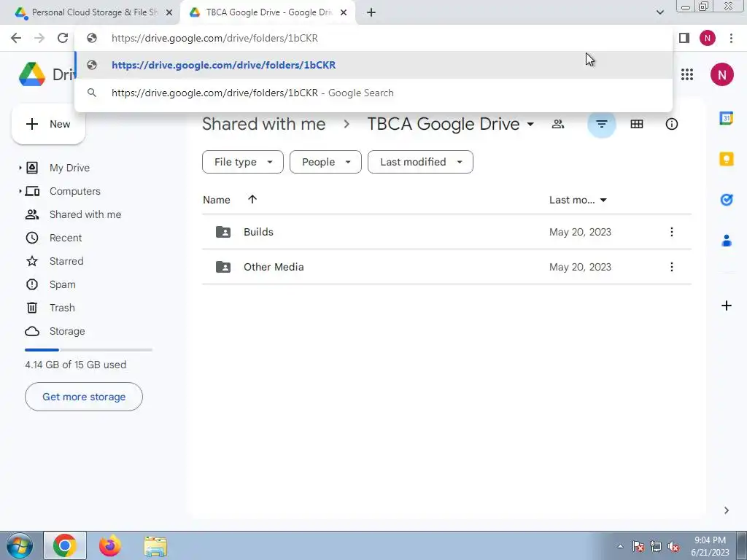The width and height of the screenshot is (747, 560).
Task: Click the Get add-ons plus icon
Action: coord(726,306)
